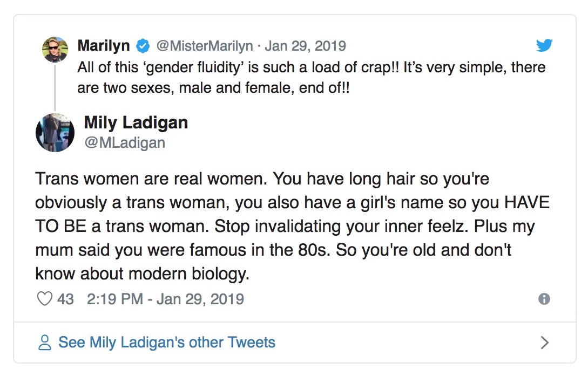Select Marilyn's quoted tweet text about gender fluidity
Image resolution: width=588 pixels, height=376 pixels.
[311, 78]
